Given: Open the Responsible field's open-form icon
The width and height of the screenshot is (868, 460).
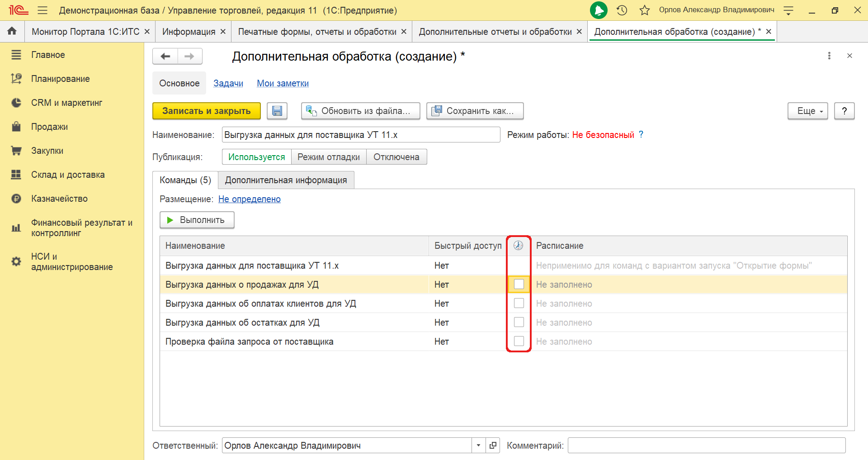Looking at the screenshot, I should 493,446.
